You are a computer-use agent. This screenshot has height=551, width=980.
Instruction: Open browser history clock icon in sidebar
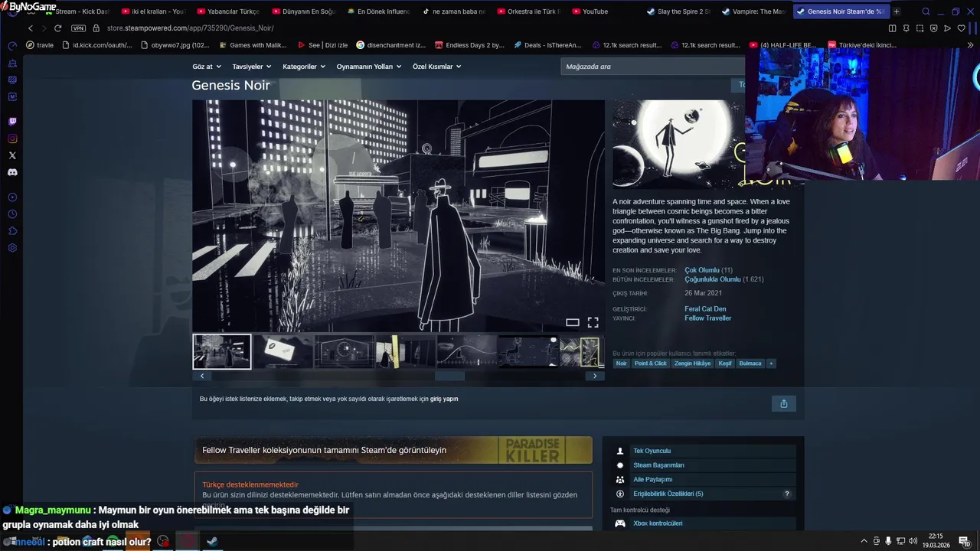click(x=12, y=214)
